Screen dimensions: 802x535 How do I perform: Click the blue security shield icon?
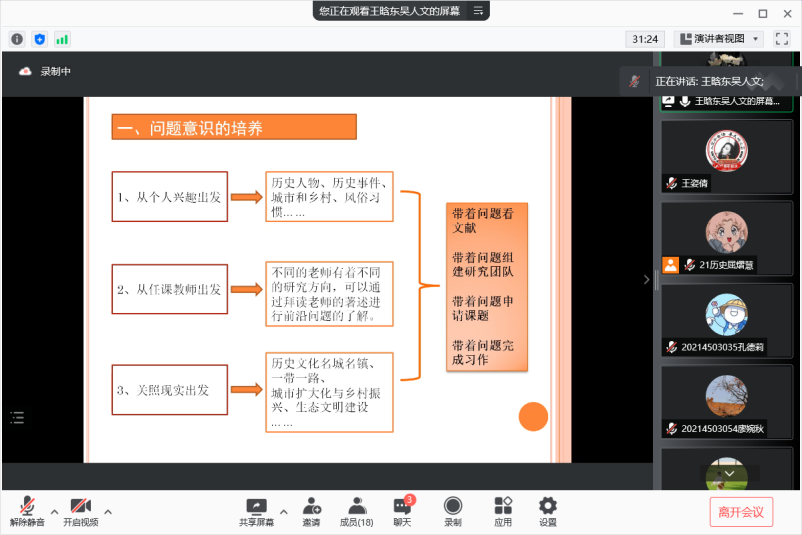coord(40,39)
